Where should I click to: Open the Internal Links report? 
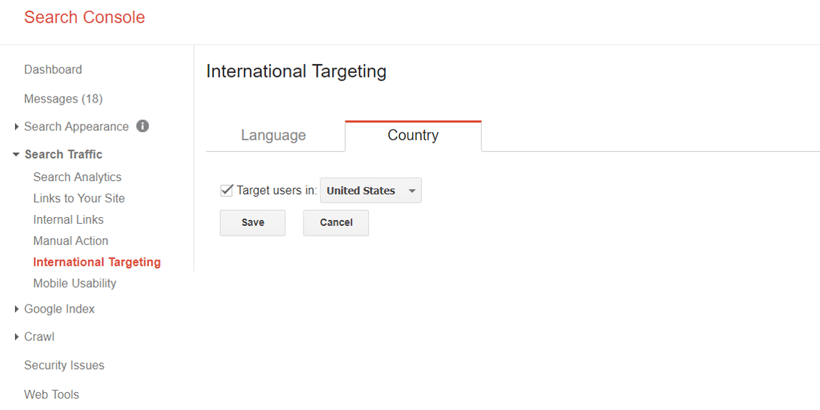[69, 220]
